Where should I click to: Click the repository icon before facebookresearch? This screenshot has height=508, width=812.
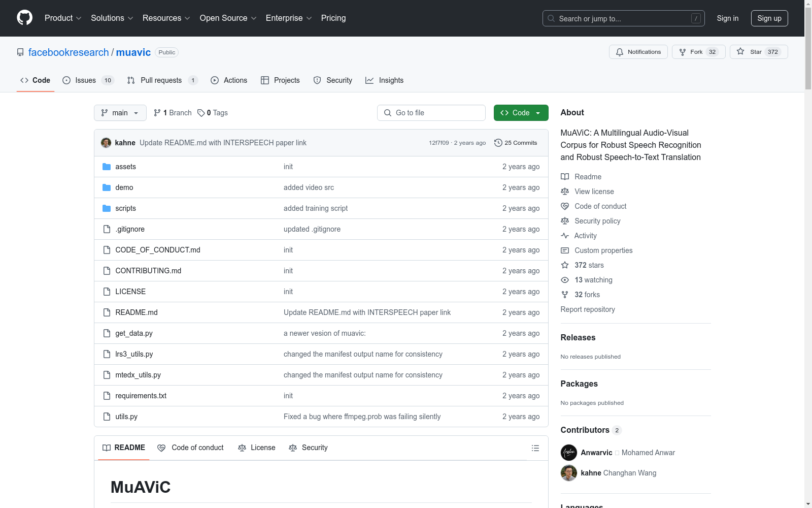tap(20, 52)
